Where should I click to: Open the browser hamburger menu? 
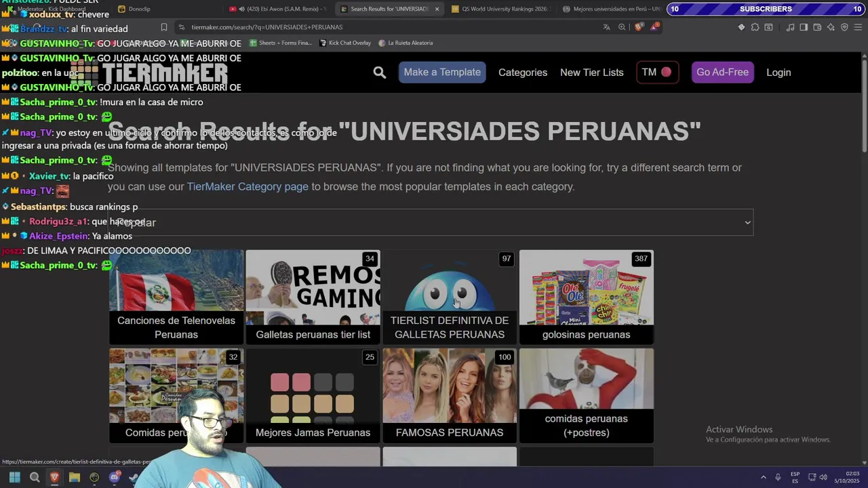[x=859, y=27]
